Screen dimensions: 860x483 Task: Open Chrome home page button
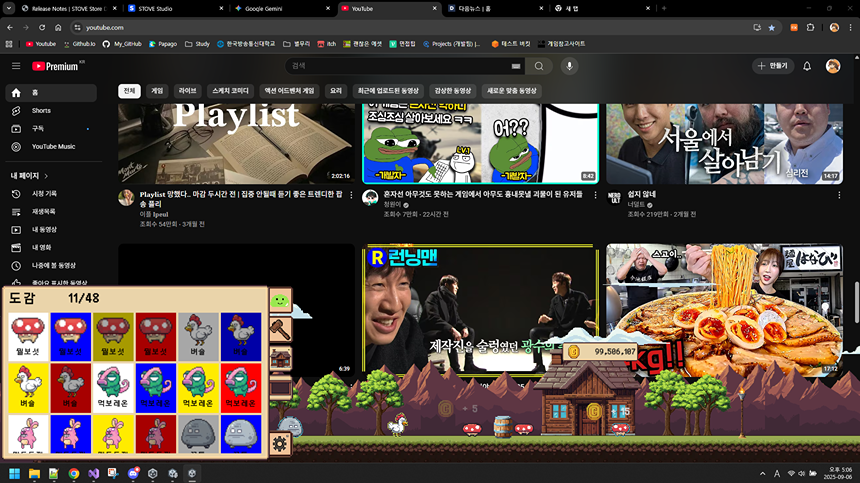[58, 27]
